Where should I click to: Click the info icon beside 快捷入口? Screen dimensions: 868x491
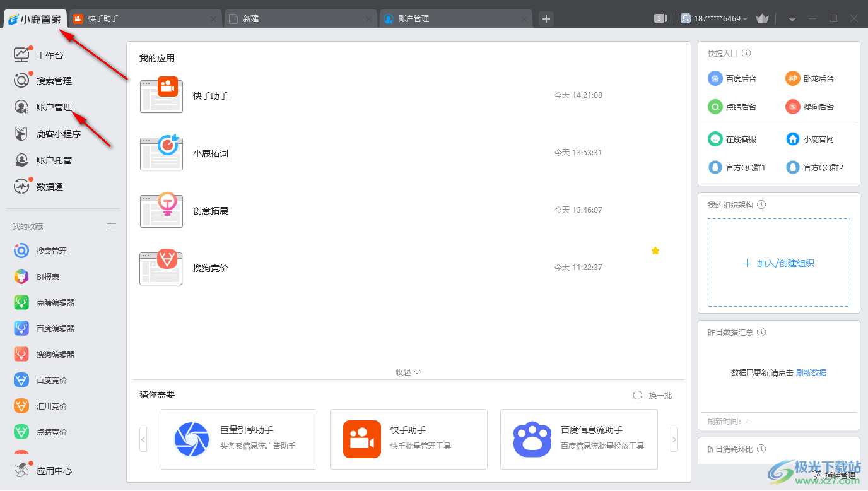(746, 54)
